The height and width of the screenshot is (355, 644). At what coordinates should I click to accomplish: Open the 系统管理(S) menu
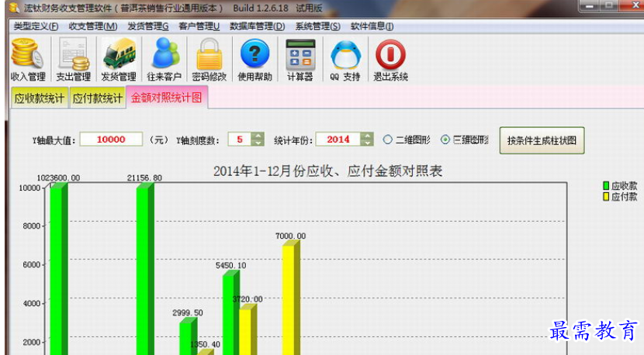(317, 26)
